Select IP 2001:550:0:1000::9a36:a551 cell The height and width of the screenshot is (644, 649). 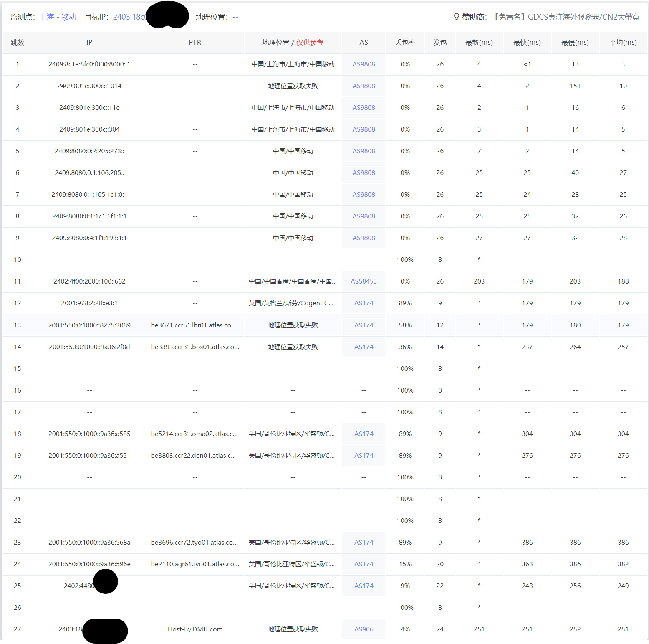click(89, 456)
